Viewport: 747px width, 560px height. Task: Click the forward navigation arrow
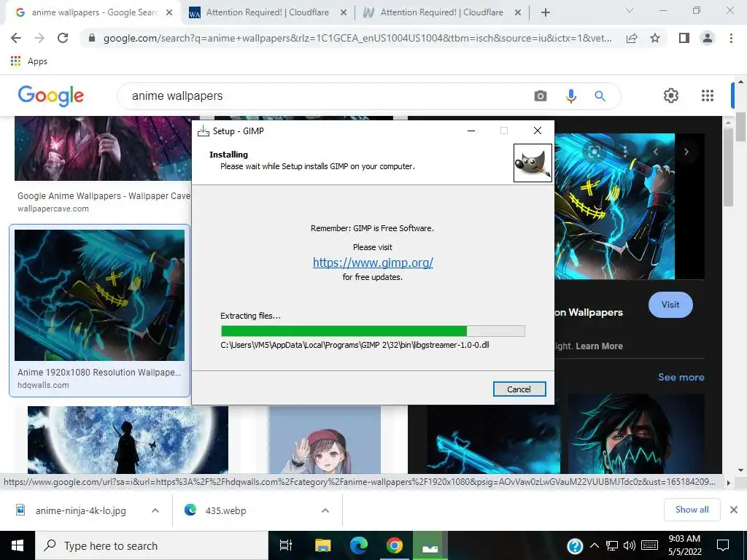[x=39, y=38]
